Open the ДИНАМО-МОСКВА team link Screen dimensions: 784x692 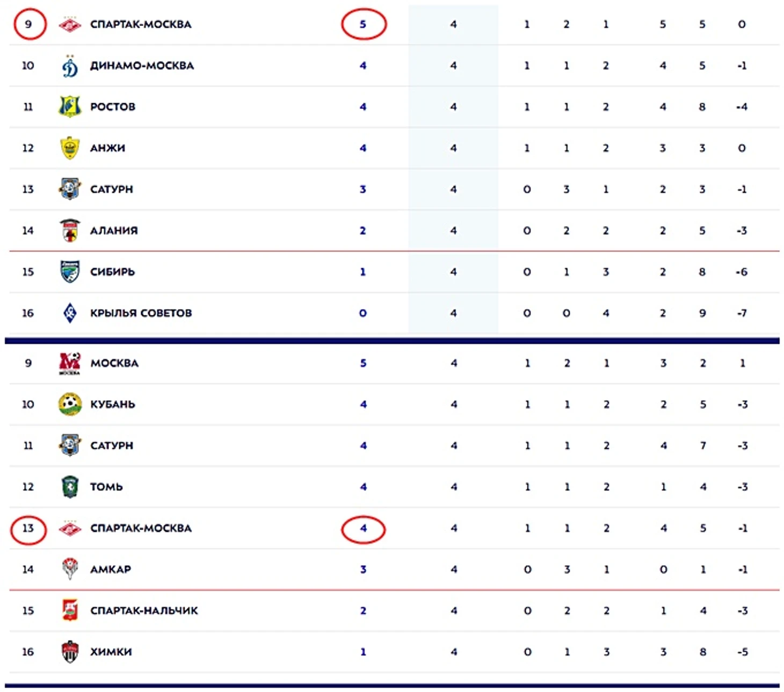[x=142, y=66]
